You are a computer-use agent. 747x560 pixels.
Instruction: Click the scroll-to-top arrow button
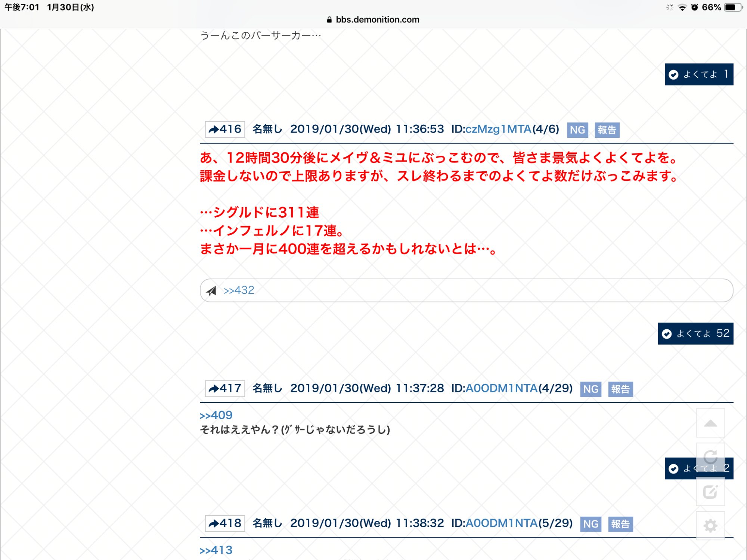point(710,423)
